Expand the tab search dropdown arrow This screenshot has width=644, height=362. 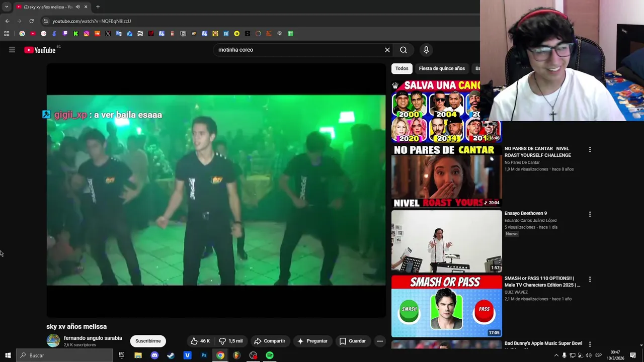(6, 7)
